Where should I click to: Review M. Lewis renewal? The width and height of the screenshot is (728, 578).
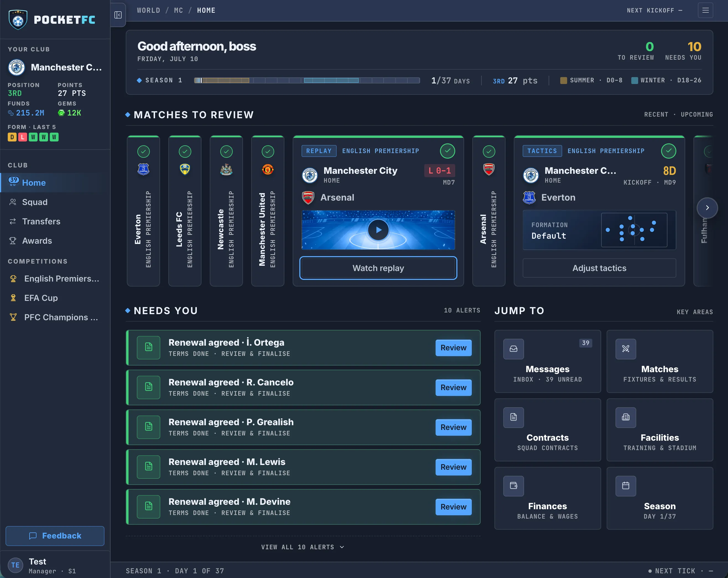click(x=454, y=467)
